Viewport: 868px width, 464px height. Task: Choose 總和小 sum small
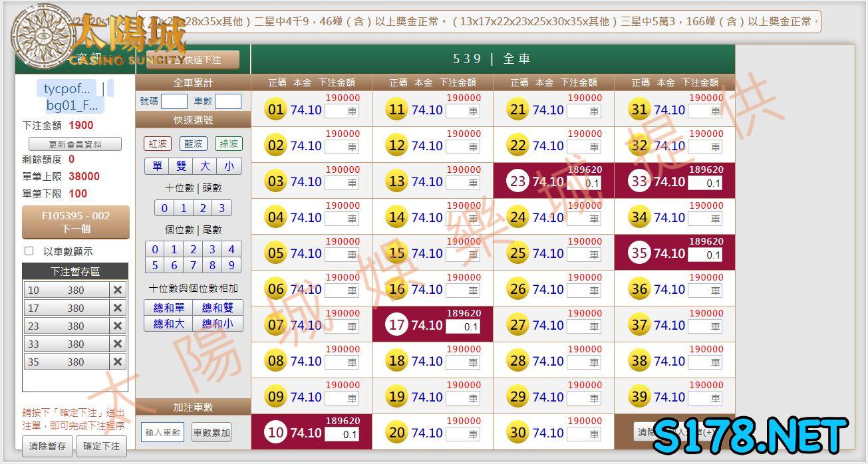click(217, 324)
